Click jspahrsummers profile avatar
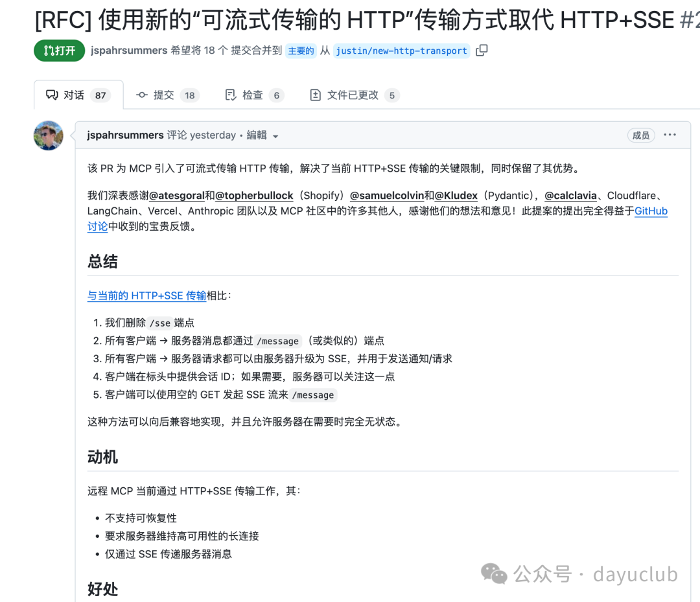Image resolution: width=700 pixels, height=602 pixels. pos(48,135)
